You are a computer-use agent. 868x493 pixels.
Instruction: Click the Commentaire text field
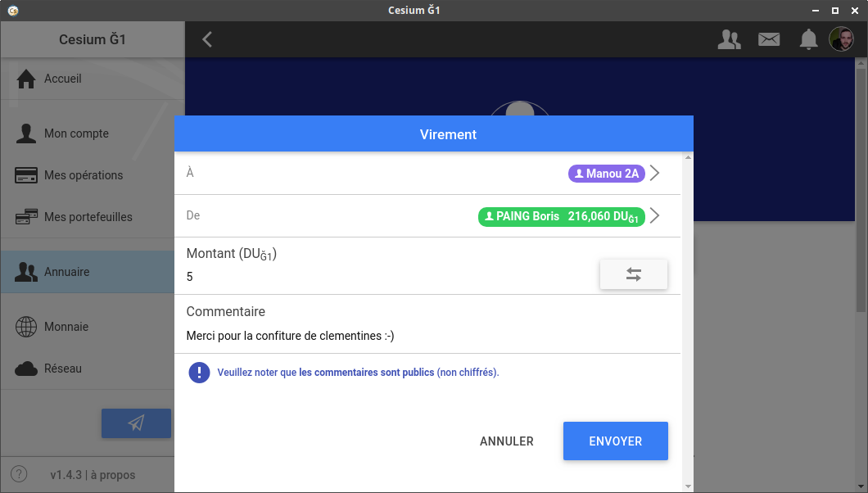(427, 336)
